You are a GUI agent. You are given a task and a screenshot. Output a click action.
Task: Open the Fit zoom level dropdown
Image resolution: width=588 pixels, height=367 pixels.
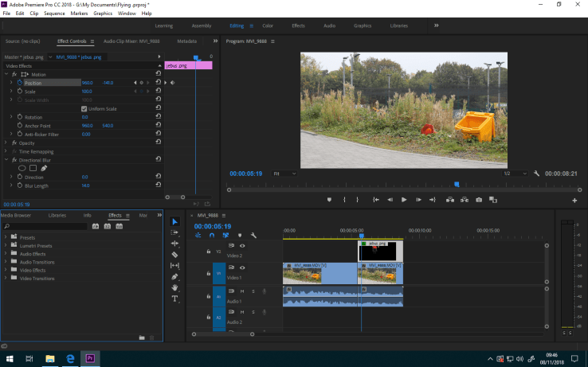[x=284, y=173]
